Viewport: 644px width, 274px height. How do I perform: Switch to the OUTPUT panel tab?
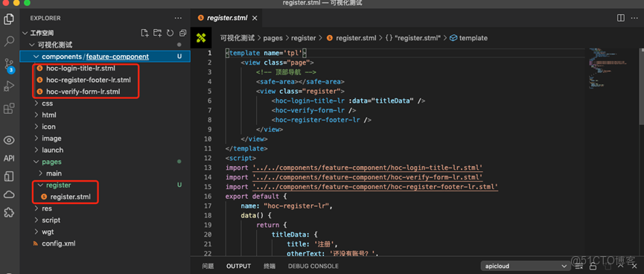pos(239,267)
